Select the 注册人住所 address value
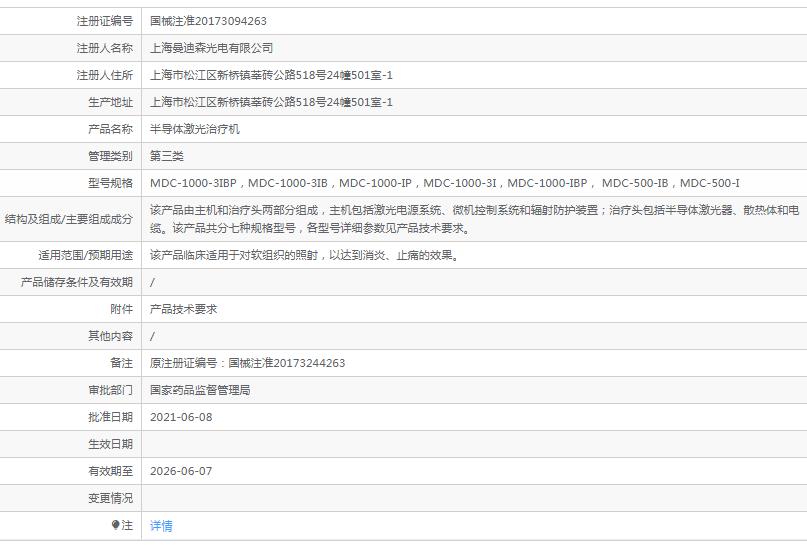Image resolution: width=807 pixels, height=545 pixels. [271, 75]
